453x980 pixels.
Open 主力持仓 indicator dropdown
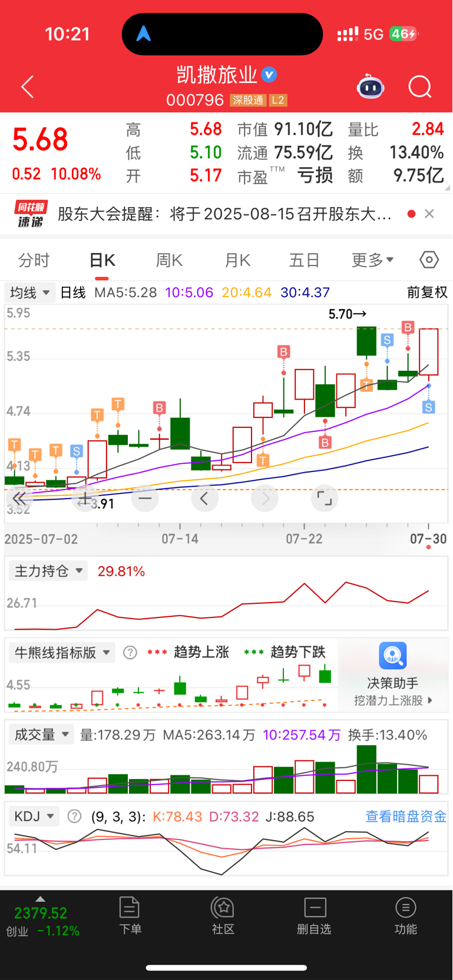(x=48, y=571)
